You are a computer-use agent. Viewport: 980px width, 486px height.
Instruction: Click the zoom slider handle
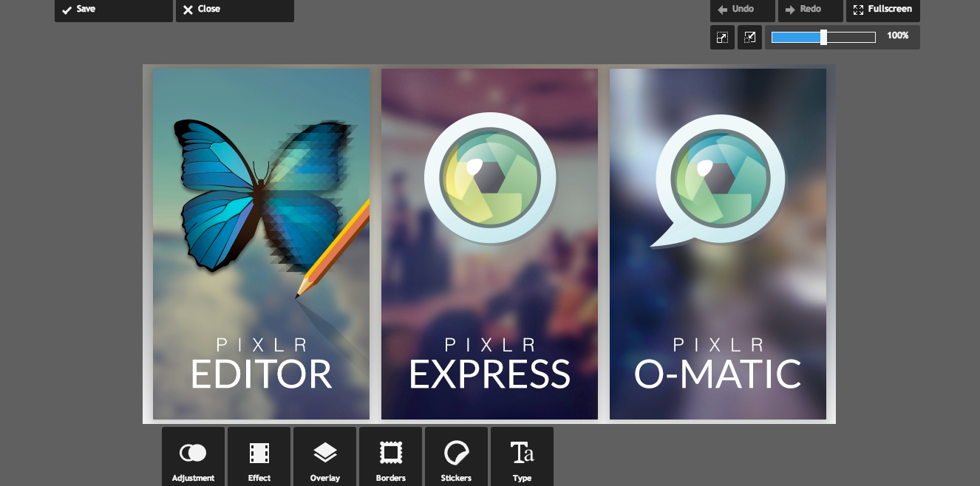pyautogui.click(x=823, y=37)
